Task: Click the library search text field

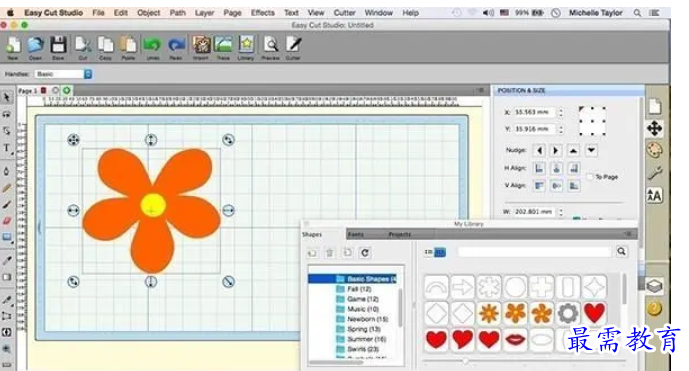Action: 534,252
